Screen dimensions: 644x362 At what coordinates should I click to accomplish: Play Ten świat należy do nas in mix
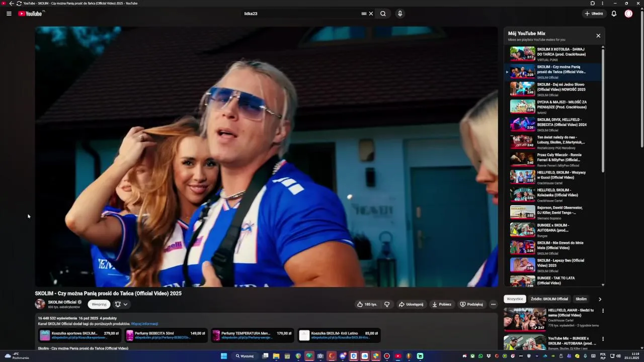[552, 142]
